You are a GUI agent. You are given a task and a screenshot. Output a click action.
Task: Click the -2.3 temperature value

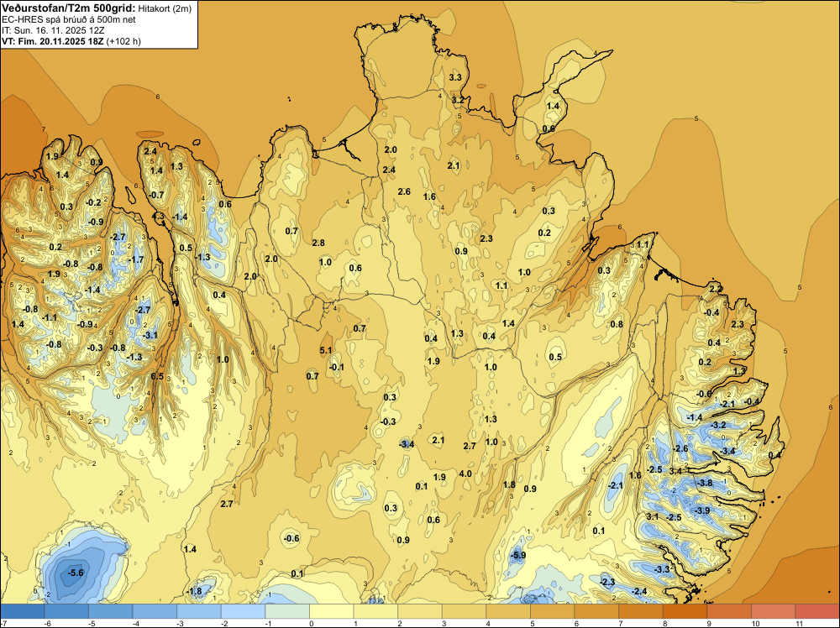tap(607, 582)
